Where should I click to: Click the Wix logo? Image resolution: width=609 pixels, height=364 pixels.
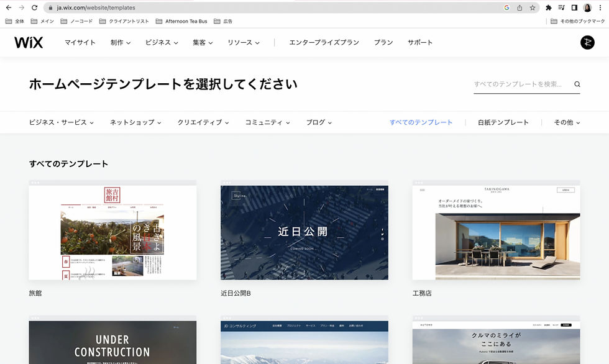(x=29, y=42)
